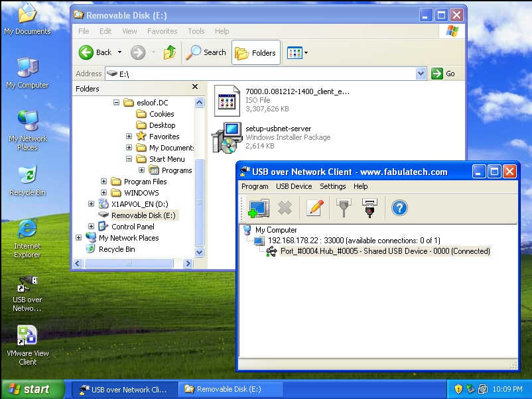The height and width of the screenshot is (399, 532).
Task: Select Cookies folder in tree
Action: [x=161, y=114]
